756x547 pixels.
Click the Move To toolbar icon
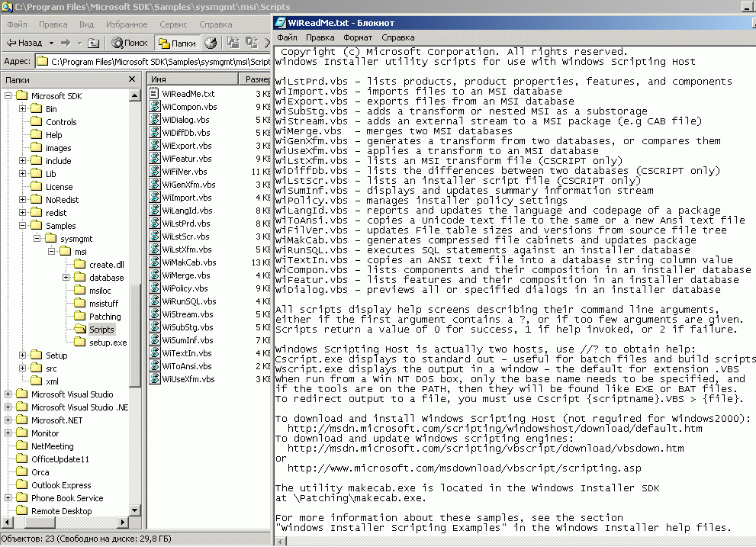pos(233,43)
